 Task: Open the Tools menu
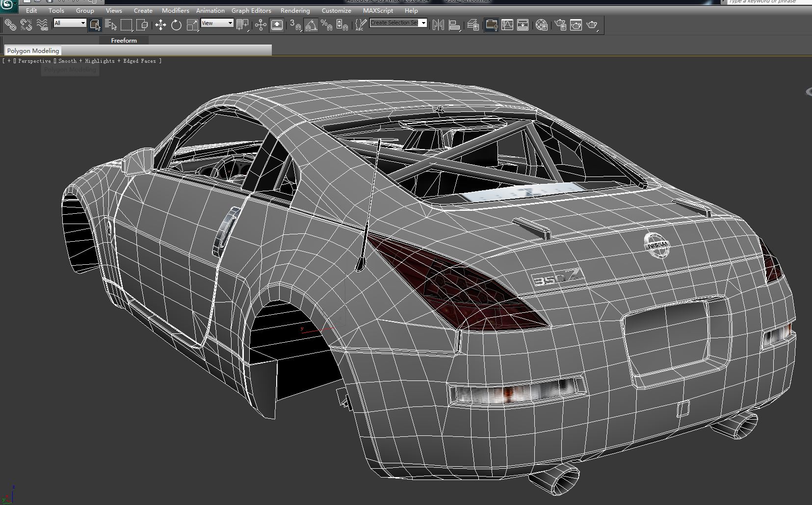coord(56,10)
